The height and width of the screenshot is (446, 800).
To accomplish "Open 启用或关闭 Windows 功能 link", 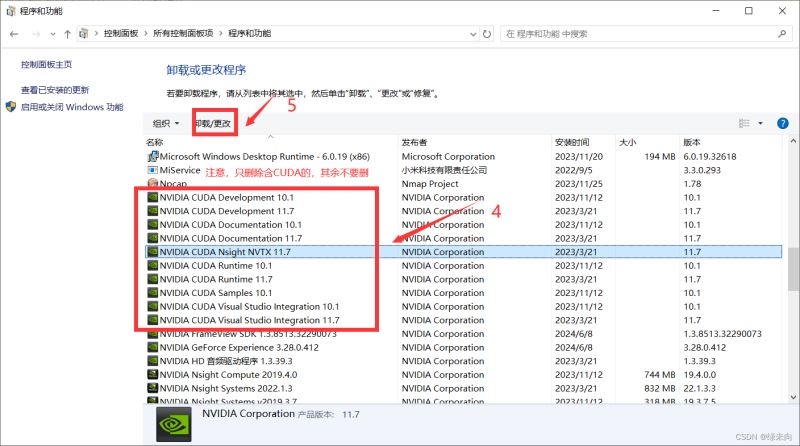I will click(72, 107).
